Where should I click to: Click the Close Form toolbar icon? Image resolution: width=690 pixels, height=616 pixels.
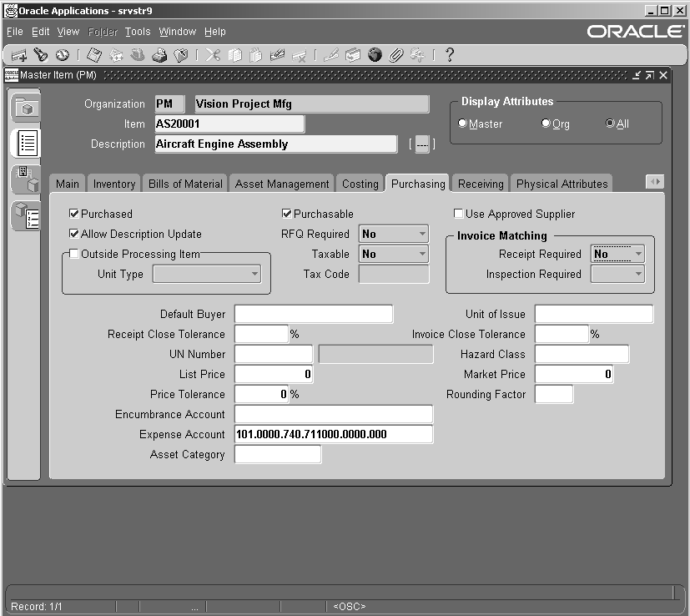coord(181,55)
